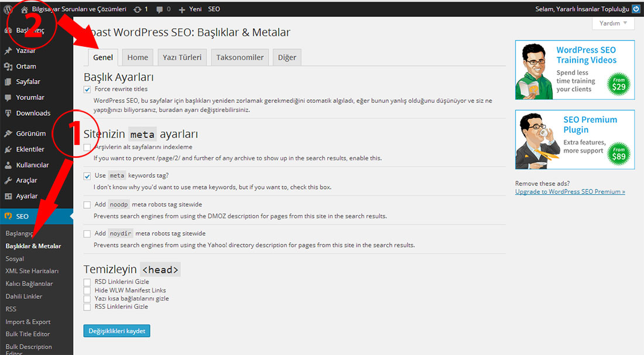Uncheck Use meta keywords tag
This screenshot has height=355, width=644.
(x=87, y=176)
